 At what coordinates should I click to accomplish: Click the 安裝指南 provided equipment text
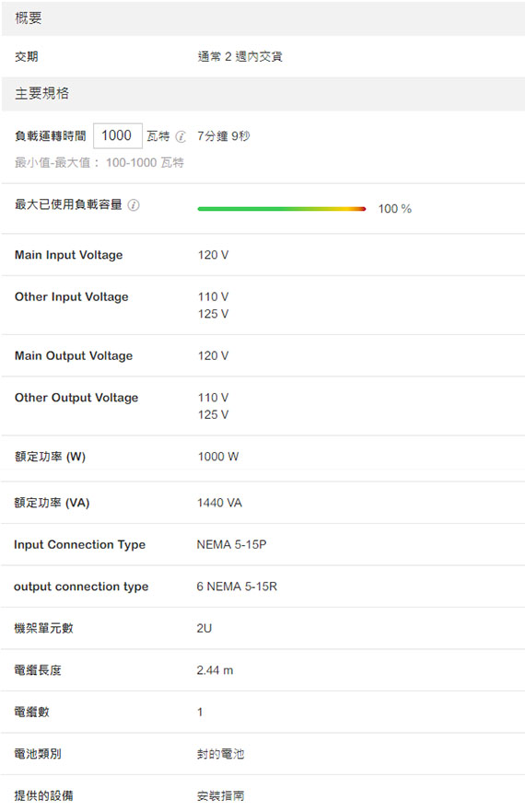[x=220, y=796]
